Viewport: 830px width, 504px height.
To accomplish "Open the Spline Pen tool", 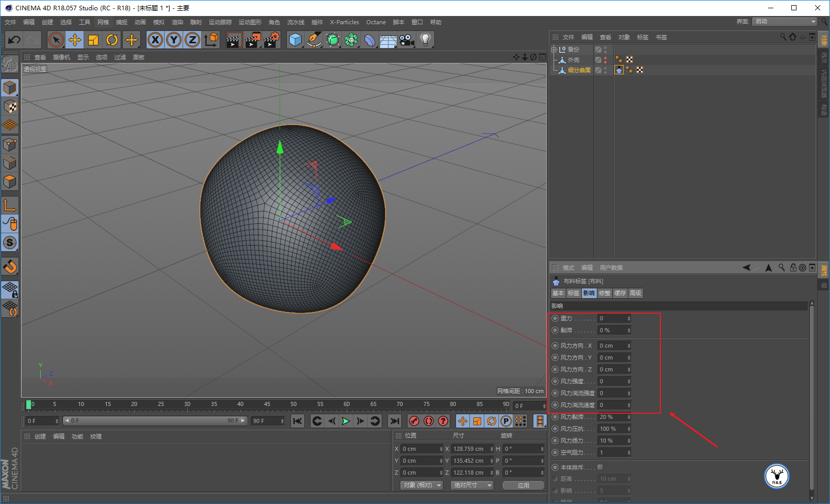I will click(314, 40).
